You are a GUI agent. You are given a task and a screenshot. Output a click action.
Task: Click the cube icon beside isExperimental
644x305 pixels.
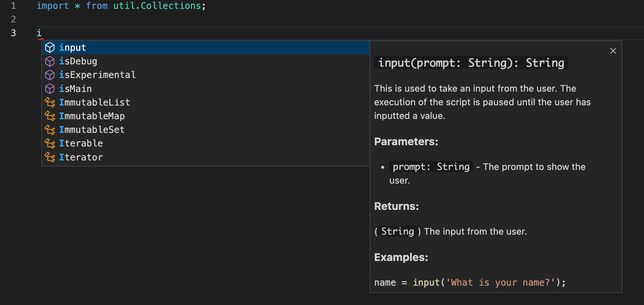pyautogui.click(x=50, y=75)
